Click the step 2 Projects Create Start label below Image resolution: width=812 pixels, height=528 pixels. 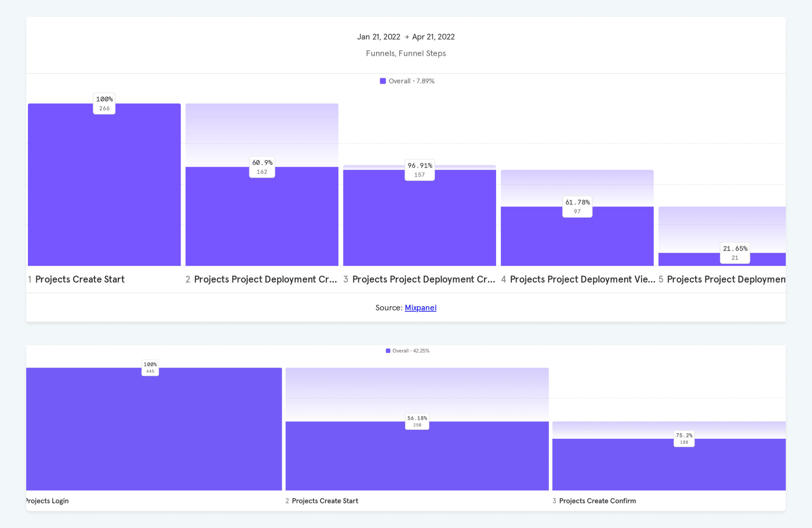tap(325, 501)
